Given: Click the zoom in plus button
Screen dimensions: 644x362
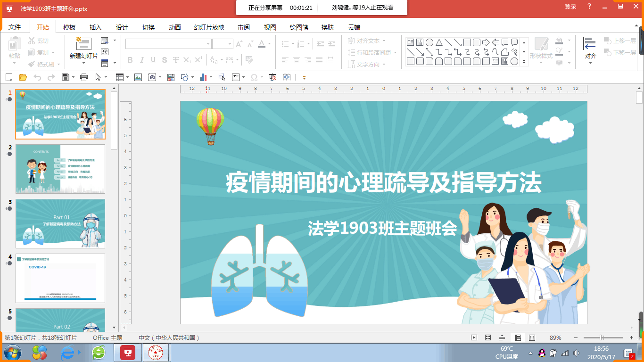Looking at the screenshot, I should pyautogui.click(x=632, y=338).
